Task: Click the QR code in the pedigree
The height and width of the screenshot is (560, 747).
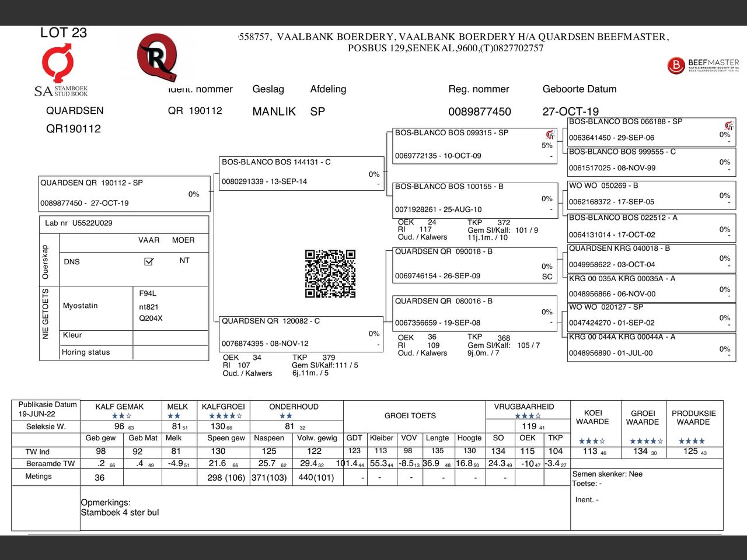Action: pos(330,274)
